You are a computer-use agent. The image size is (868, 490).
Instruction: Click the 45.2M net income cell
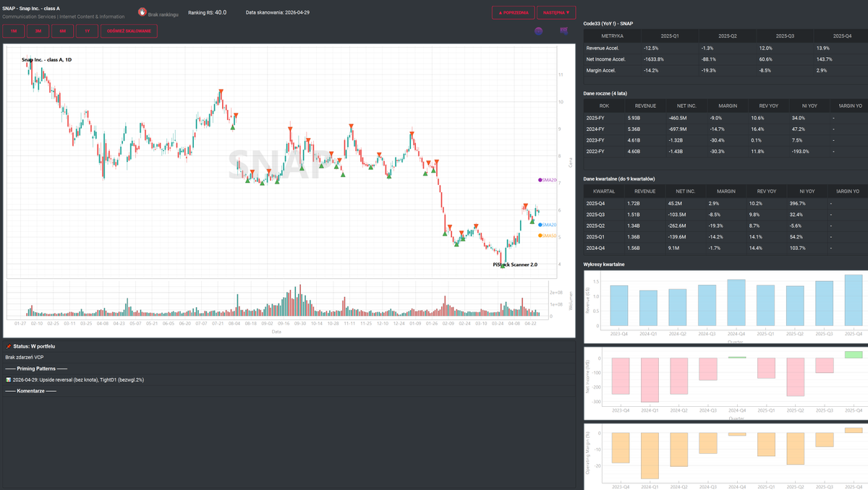coord(675,204)
